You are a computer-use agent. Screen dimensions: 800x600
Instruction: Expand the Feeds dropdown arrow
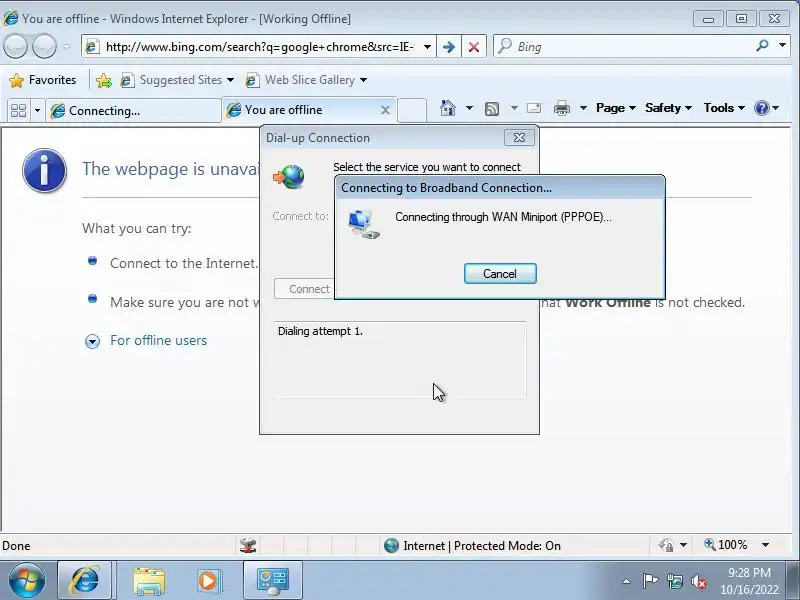514,108
